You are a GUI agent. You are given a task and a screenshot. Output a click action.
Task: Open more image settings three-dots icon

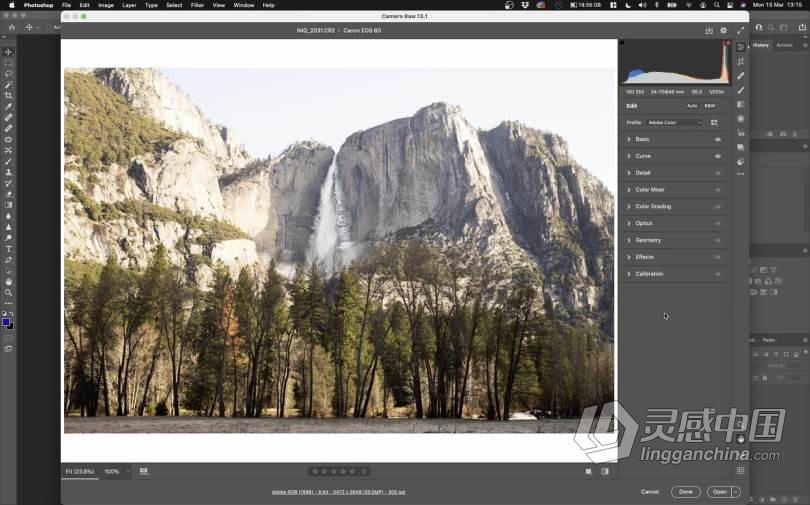pyautogui.click(x=741, y=174)
